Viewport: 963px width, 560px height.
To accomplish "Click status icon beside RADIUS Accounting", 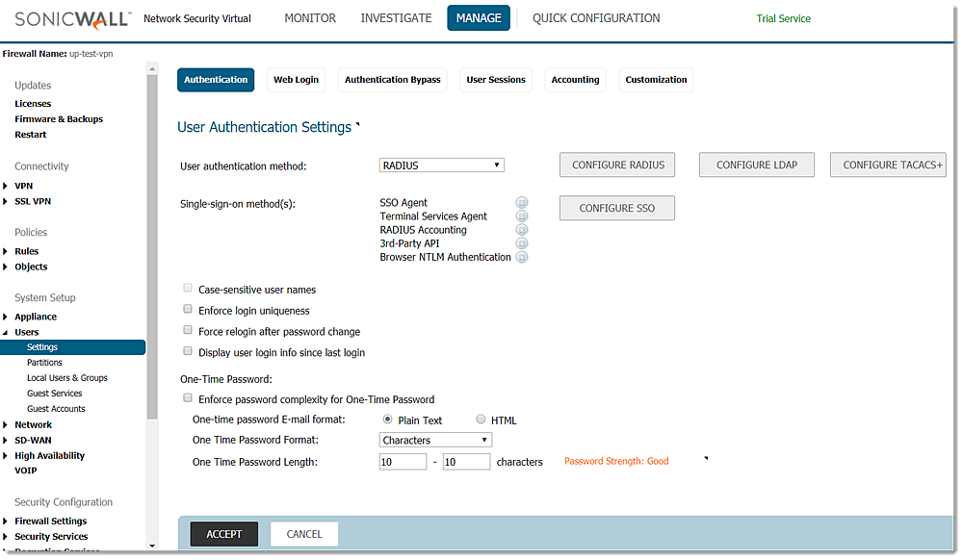I will pos(522,230).
